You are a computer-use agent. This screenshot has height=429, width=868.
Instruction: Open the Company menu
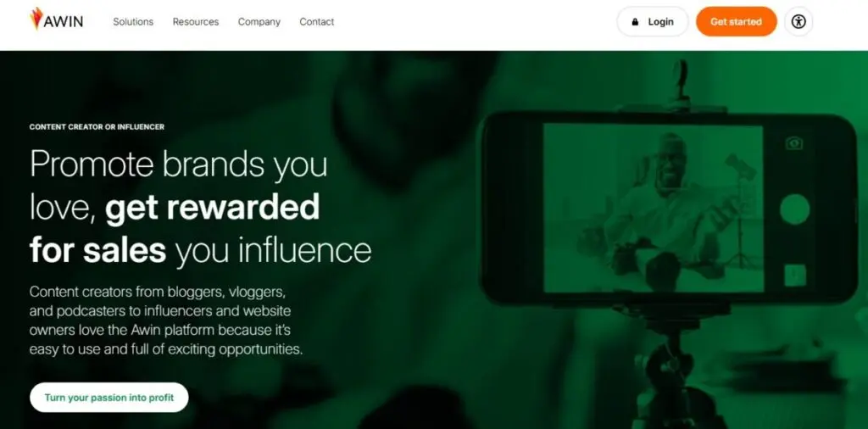click(259, 21)
